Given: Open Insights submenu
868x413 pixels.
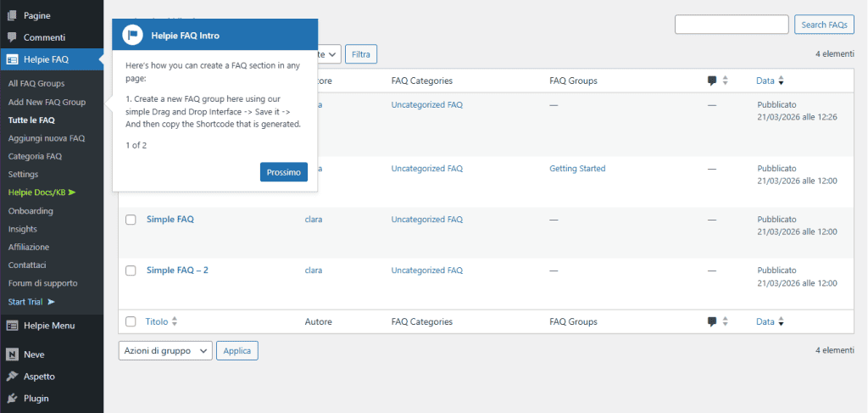Looking at the screenshot, I should pos(23,229).
